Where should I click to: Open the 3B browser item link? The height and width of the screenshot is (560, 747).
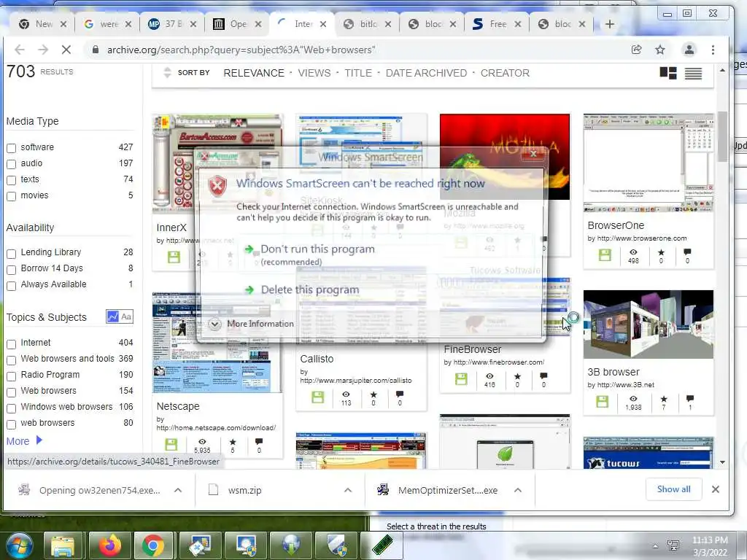pos(613,372)
